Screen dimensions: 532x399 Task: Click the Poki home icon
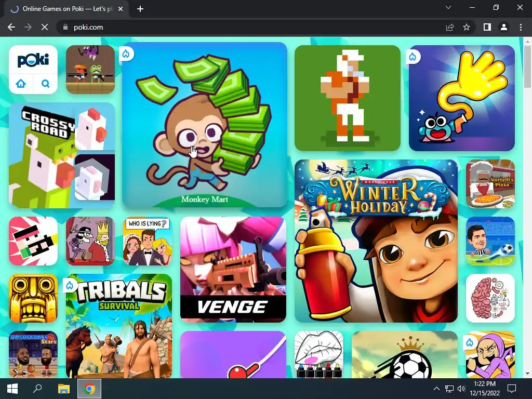pos(21,84)
